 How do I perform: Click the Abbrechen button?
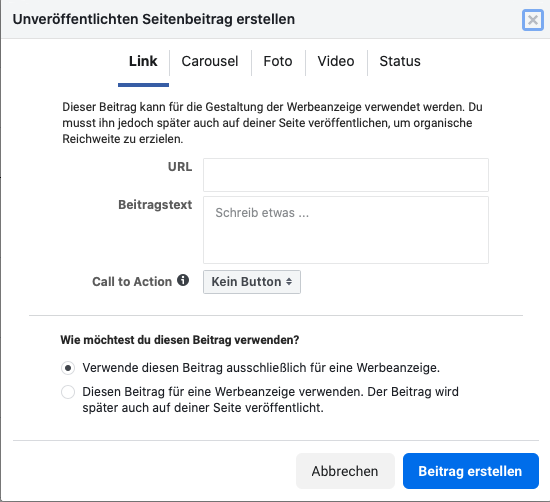(x=345, y=471)
